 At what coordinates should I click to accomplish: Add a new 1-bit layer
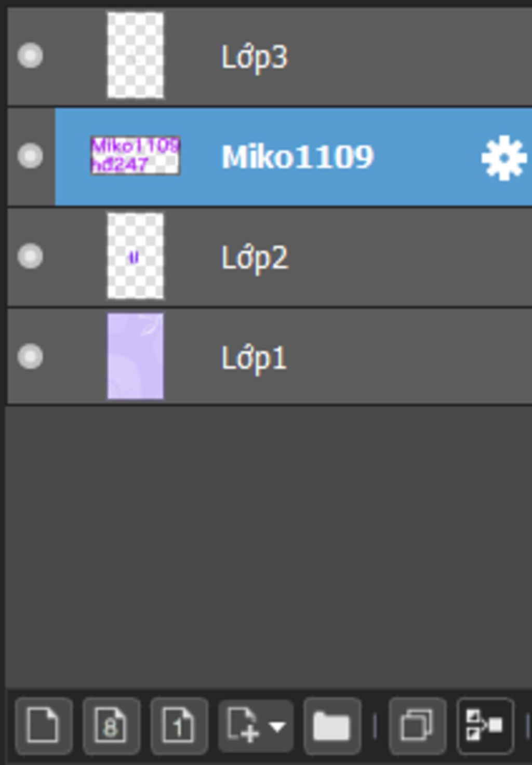tap(179, 726)
